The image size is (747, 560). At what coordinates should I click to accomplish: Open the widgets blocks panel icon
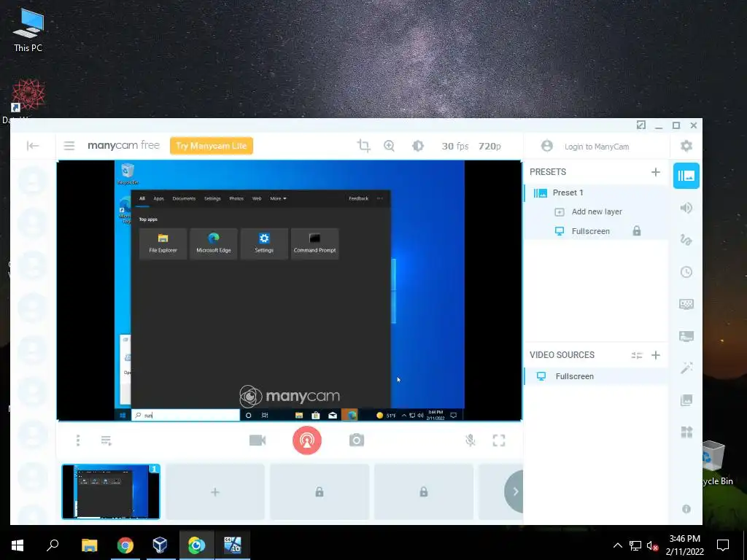point(686,432)
